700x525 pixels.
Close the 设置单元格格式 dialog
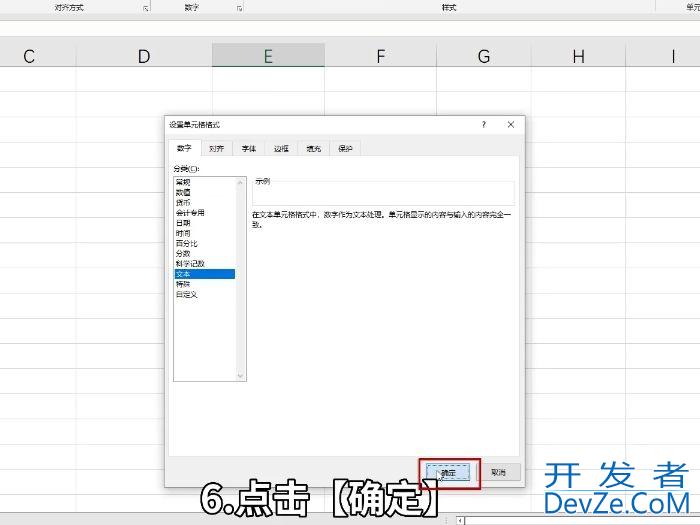[x=511, y=125]
